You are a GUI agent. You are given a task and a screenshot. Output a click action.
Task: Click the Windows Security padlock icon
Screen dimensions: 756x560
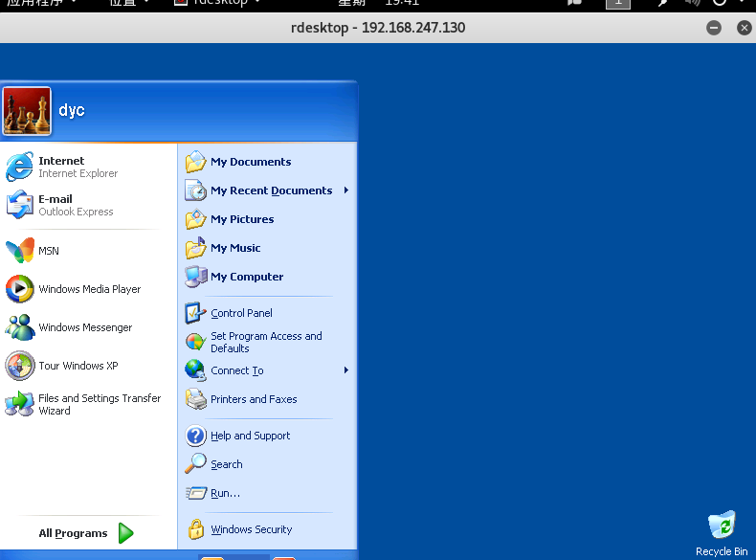point(196,529)
